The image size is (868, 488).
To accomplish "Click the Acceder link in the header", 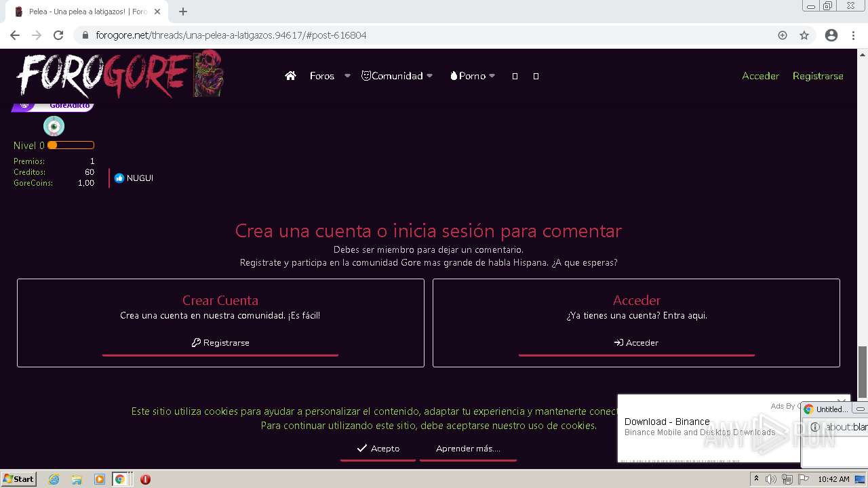I will point(760,76).
